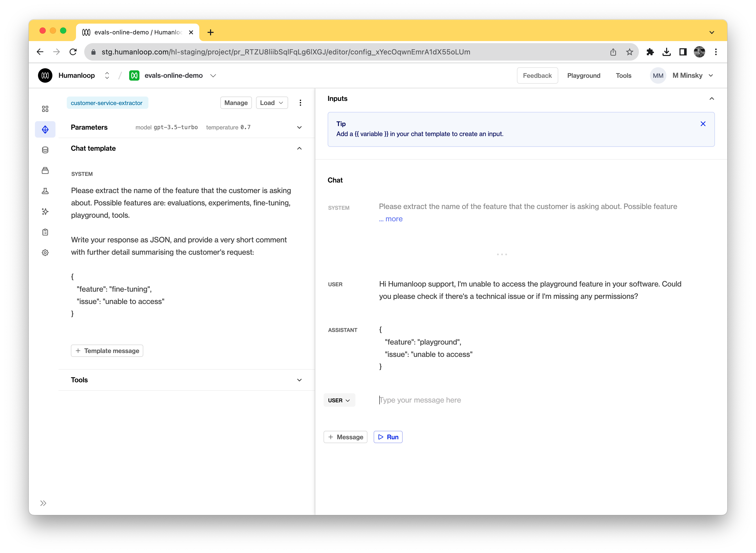Run the chat with Run button
756x553 pixels.
pyautogui.click(x=388, y=437)
